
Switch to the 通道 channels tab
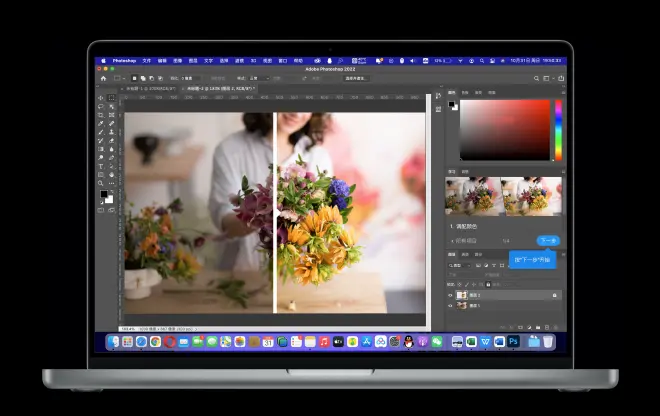pyautogui.click(x=465, y=254)
